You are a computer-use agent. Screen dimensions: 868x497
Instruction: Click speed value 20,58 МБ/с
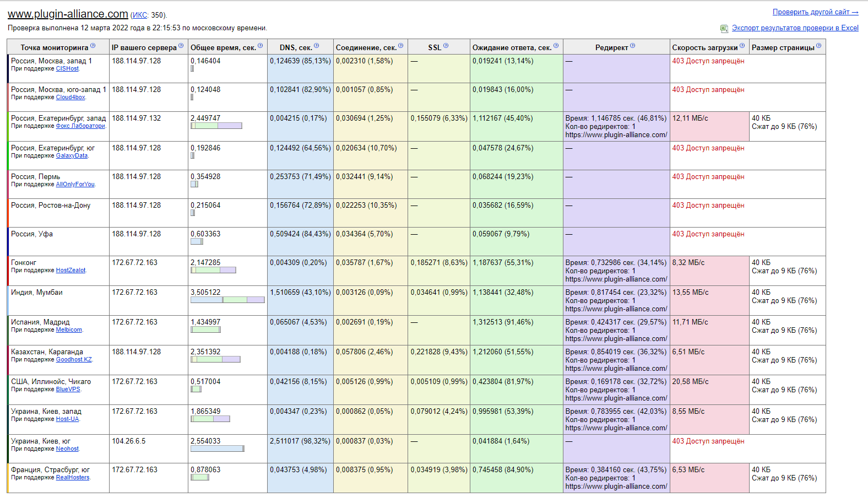click(690, 381)
